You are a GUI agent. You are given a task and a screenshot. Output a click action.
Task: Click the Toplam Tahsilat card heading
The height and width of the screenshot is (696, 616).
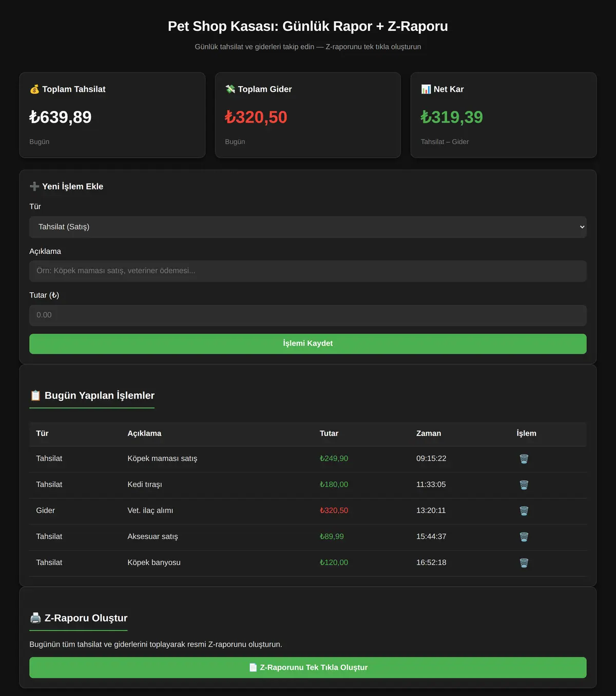click(x=68, y=89)
